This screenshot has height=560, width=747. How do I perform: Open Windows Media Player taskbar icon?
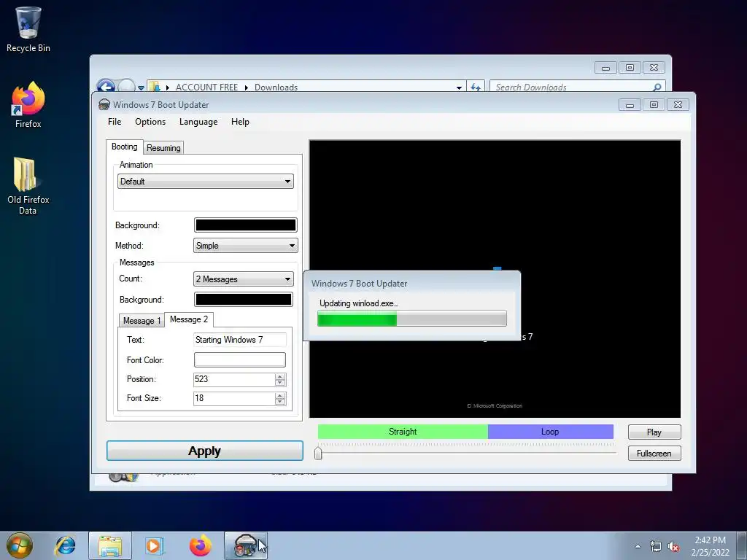click(155, 545)
